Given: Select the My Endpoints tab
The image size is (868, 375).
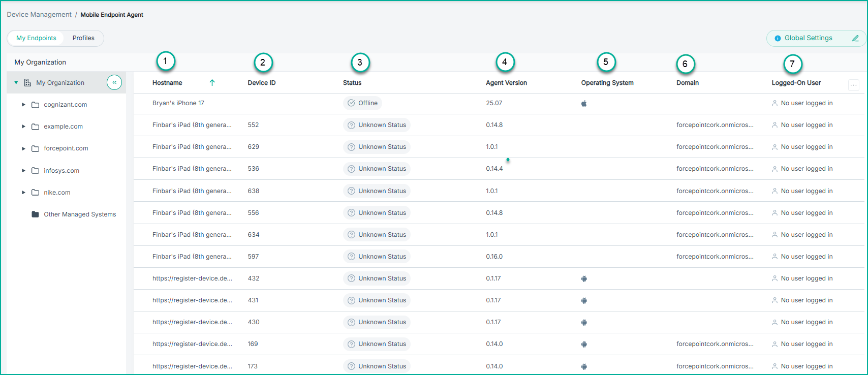Looking at the screenshot, I should pos(36,38).
